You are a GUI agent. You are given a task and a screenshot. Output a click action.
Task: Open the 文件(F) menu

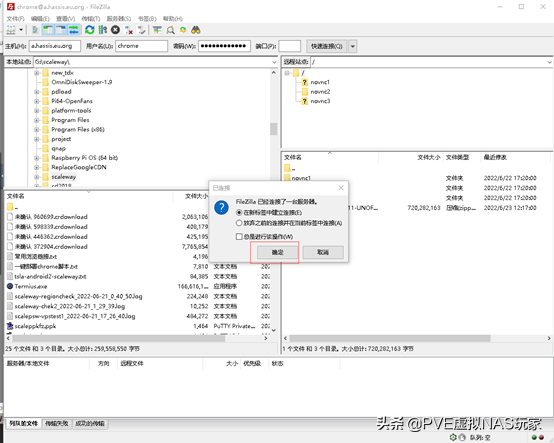point(16,19)
